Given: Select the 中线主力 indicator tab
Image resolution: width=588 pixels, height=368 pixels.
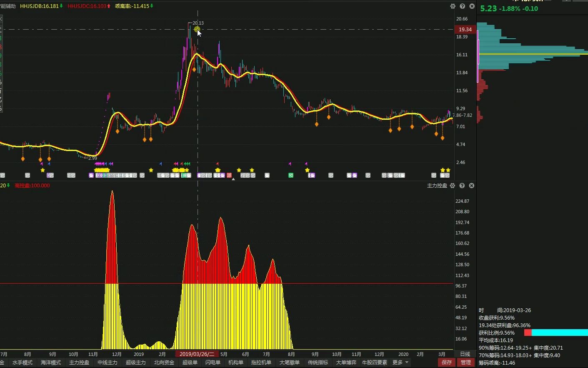Looking at the screenshot, I should (x=108, y=363).
